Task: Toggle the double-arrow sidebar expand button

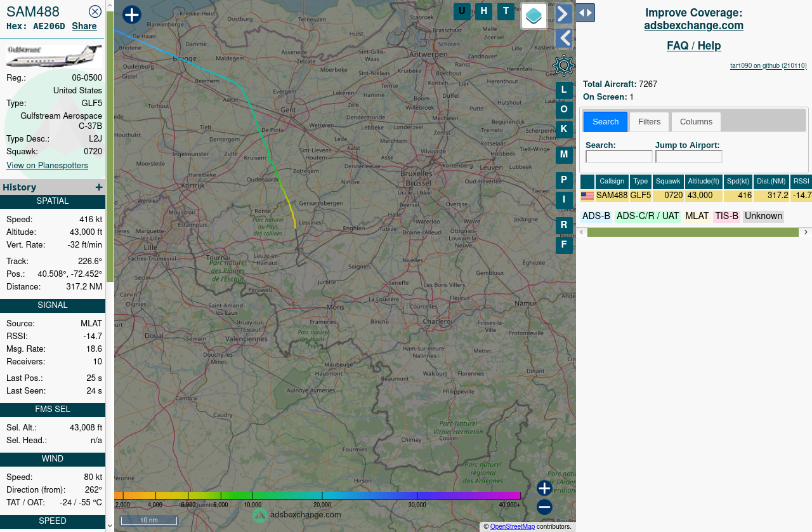Action: tap(585, 13)
